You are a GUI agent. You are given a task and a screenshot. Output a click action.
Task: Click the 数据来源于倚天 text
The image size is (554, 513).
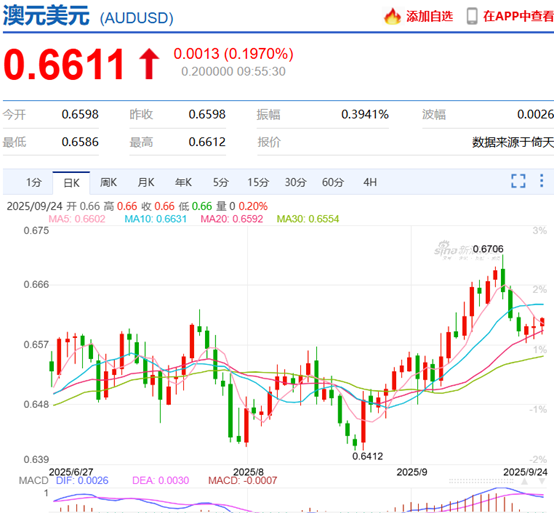[x=513, y=142]
